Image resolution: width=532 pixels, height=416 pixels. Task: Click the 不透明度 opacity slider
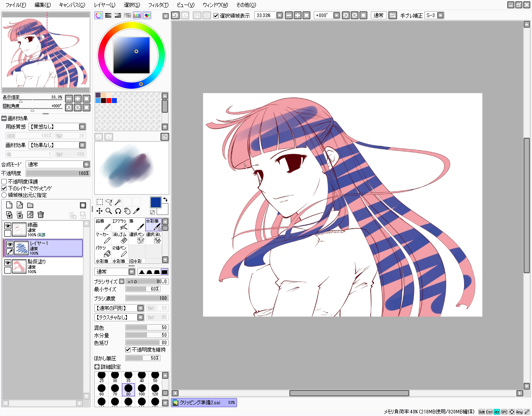(58, 173)
